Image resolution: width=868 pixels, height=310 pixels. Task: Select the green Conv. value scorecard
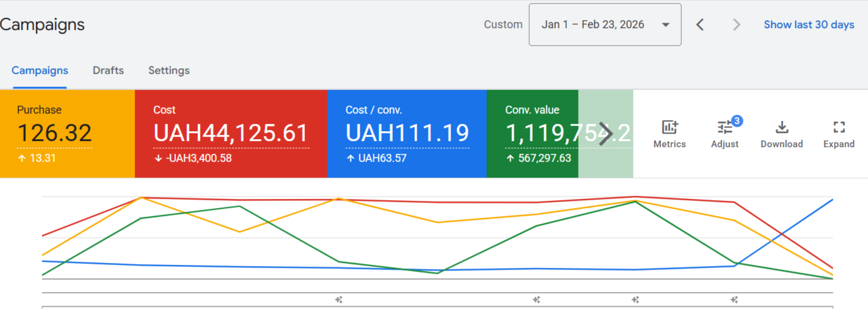[531, 134]
